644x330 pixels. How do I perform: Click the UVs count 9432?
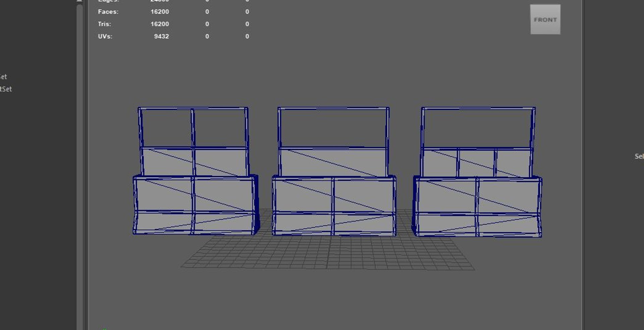[x=161, y=36]
